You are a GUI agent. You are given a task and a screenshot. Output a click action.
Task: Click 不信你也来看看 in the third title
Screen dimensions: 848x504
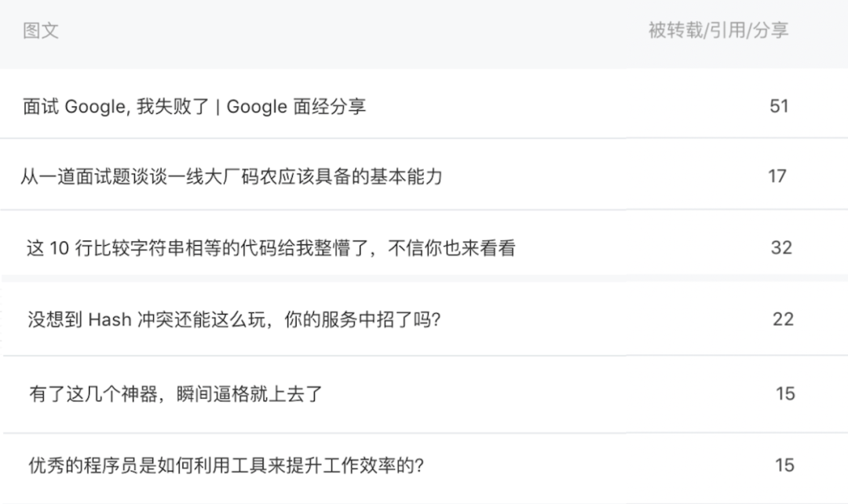(x=451, y=247)
